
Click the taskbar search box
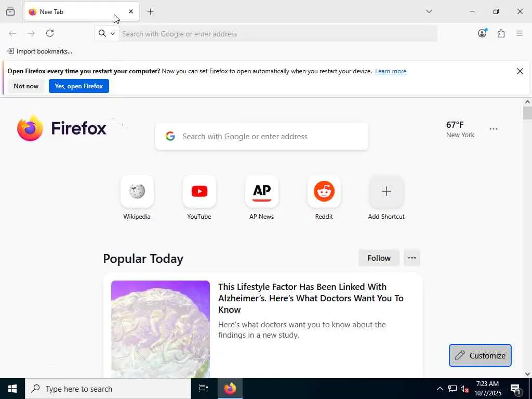point(108,389)
